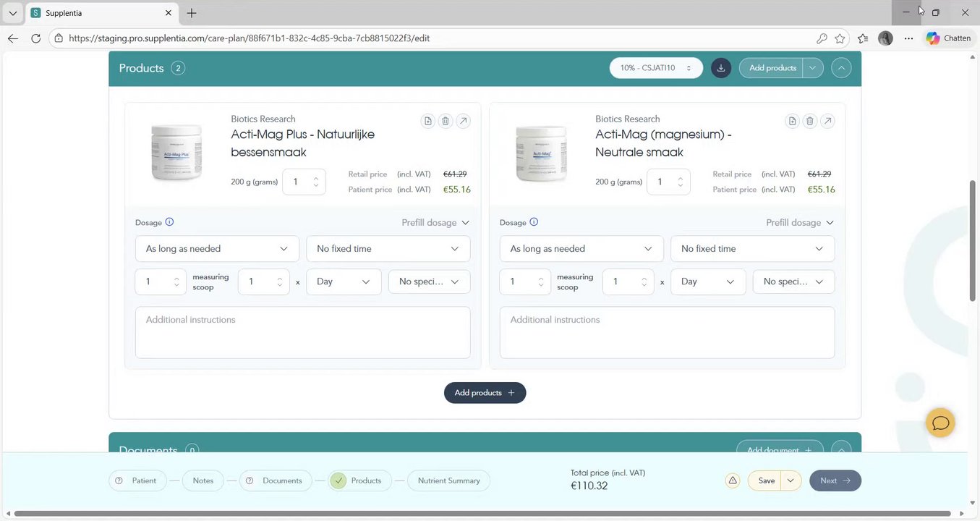Open 'No fixed time' dropdown, Acti-Mag Plus
The width and height of the screenshot is (980, 521).
coord(388,249)
